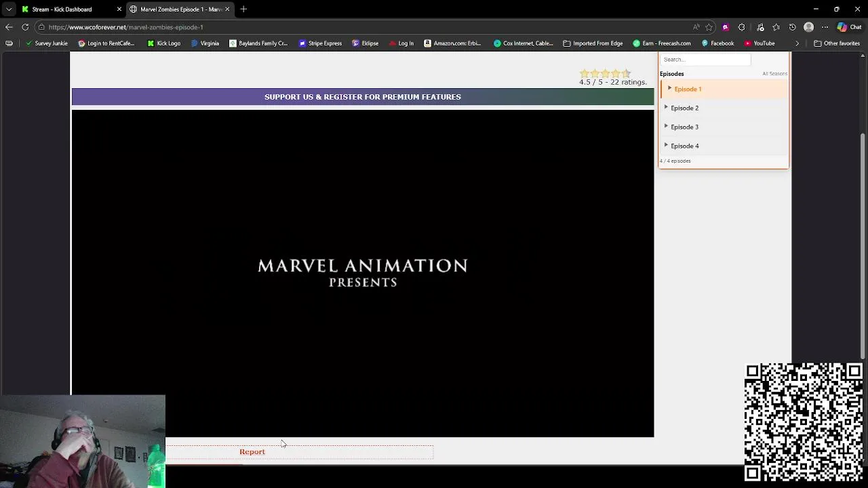The height and width of the screenshot is (488, 868).
Task: Open the All Seasons dropdown
Action: [x=774, y=74]
